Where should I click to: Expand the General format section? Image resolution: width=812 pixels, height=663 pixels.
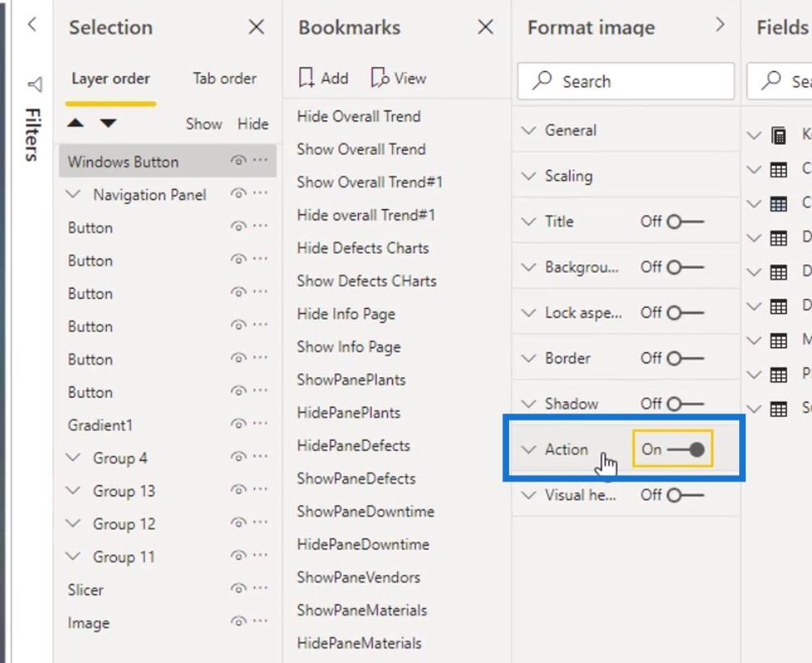tap(528, 130)
